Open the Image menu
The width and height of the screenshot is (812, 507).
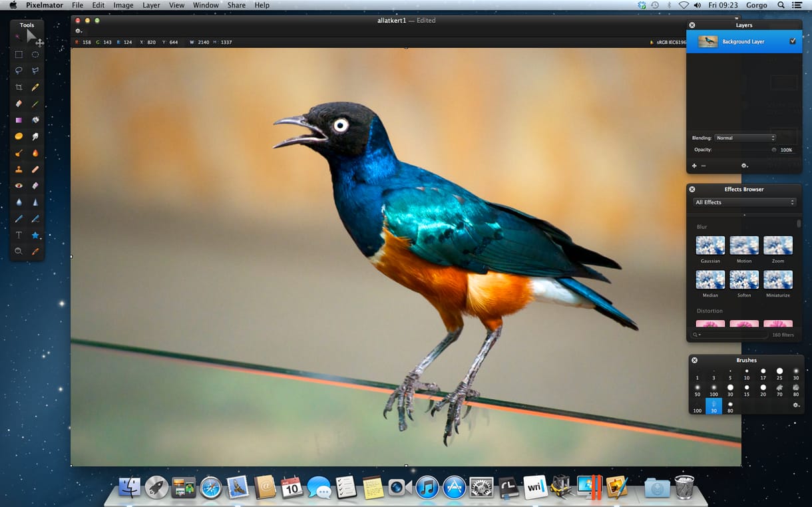click(x=123, y=5)
